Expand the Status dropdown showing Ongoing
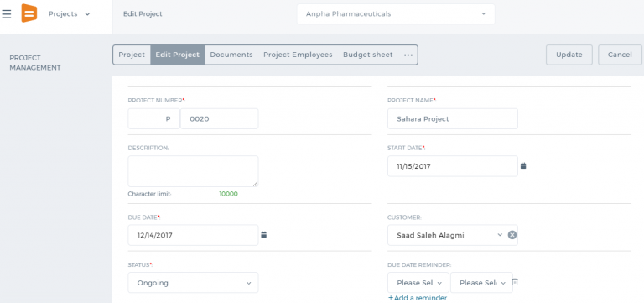 tap(193, 283)
